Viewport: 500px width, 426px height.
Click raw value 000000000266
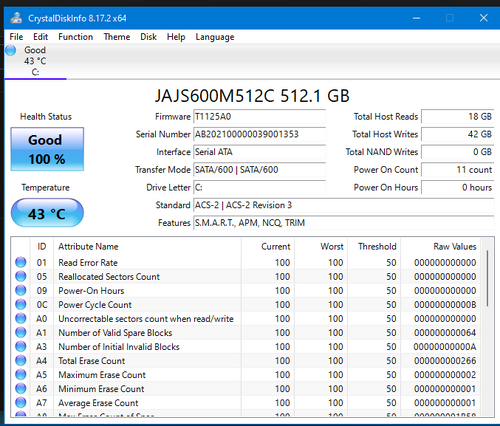445,361
